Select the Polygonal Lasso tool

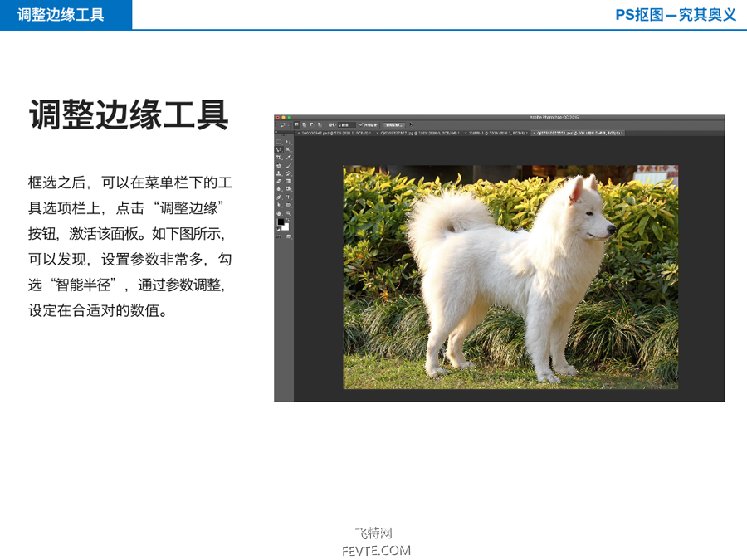279,149
